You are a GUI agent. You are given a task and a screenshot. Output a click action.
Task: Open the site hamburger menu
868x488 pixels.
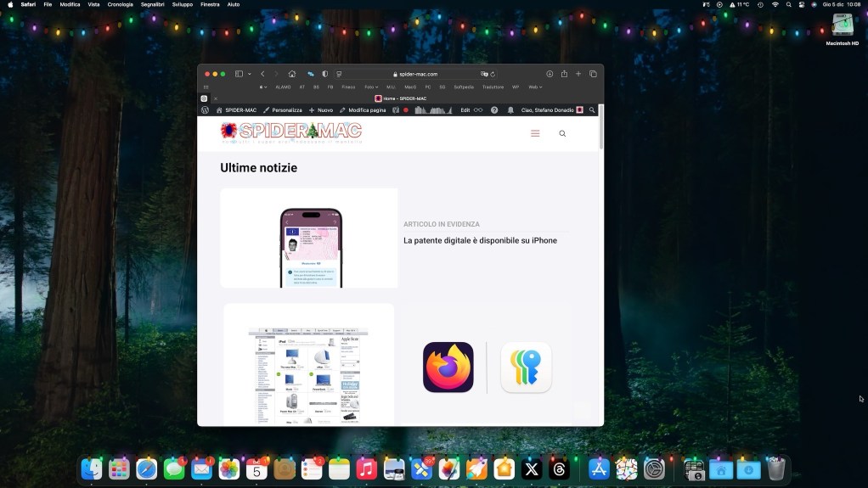535,133
